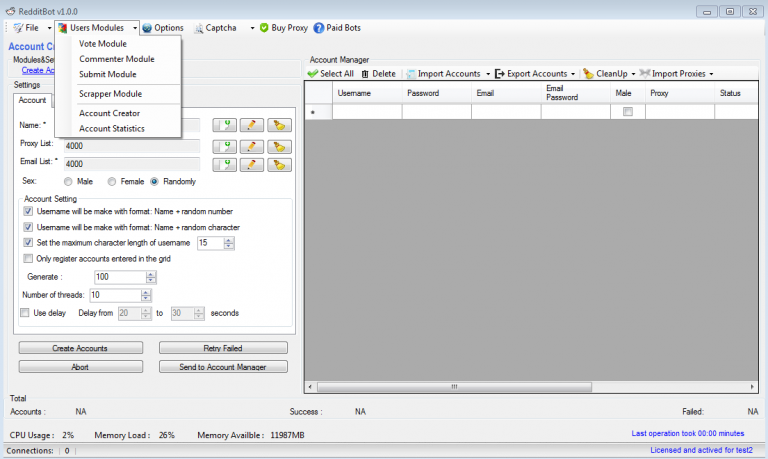Click the Send to Account Manager button
This screenshot has width=768, height=459.
(x=223, y=367)
